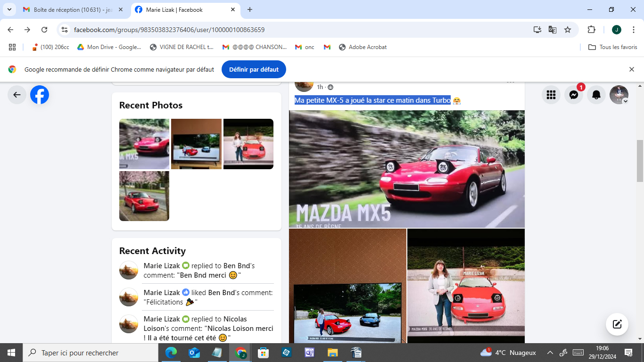Open the Facebook notifications bell
Viewport: 644px width, 362px height.
click(x=596, y=95)
